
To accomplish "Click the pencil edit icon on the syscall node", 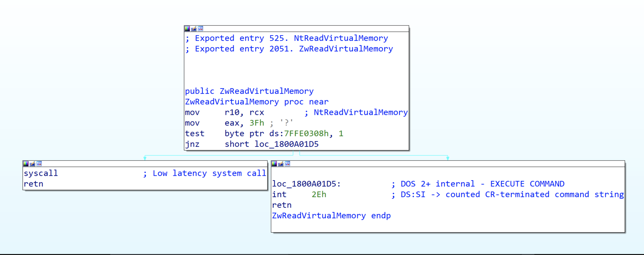I will [x=32, y=164].
